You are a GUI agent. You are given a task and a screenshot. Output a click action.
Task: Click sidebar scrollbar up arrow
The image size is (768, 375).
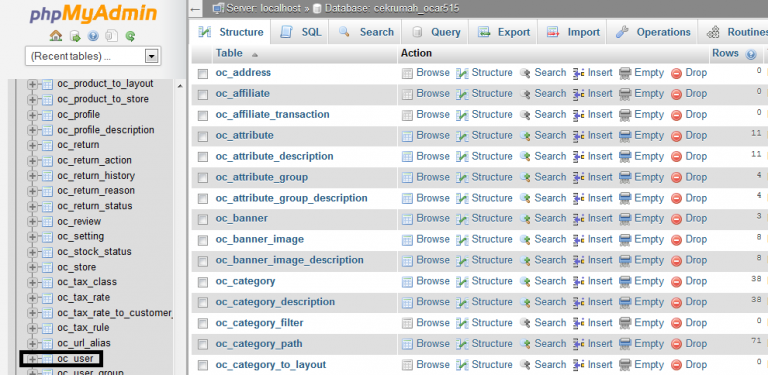click(x=179, y=86)
